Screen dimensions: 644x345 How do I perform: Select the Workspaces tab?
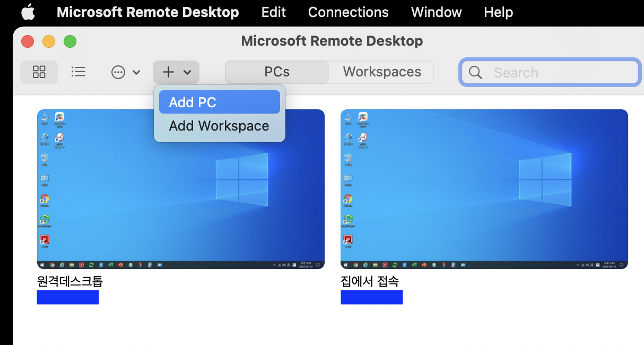pyautogui.click(x=382, y=72)
